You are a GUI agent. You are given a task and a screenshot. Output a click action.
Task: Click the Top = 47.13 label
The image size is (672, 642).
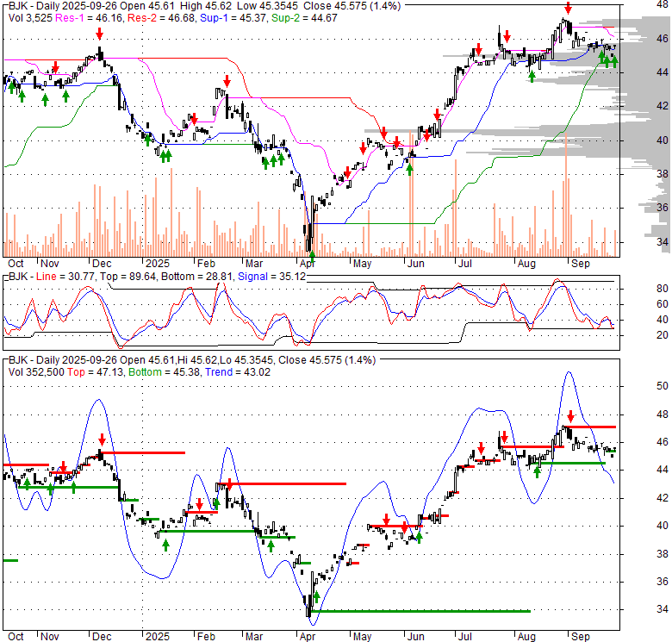pyautogui.click(x=95, y=372)
